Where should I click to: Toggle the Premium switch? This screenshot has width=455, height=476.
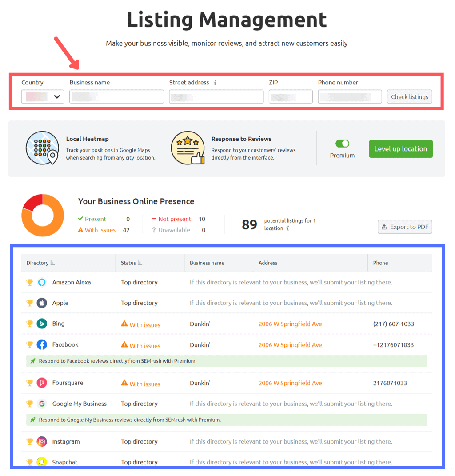click(342, 143)
